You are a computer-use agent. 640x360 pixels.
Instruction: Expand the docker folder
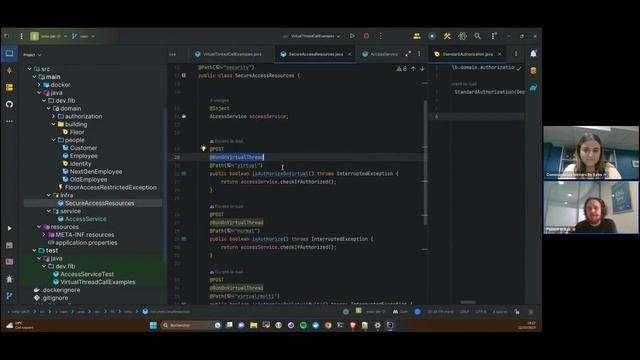coord(39,84)
